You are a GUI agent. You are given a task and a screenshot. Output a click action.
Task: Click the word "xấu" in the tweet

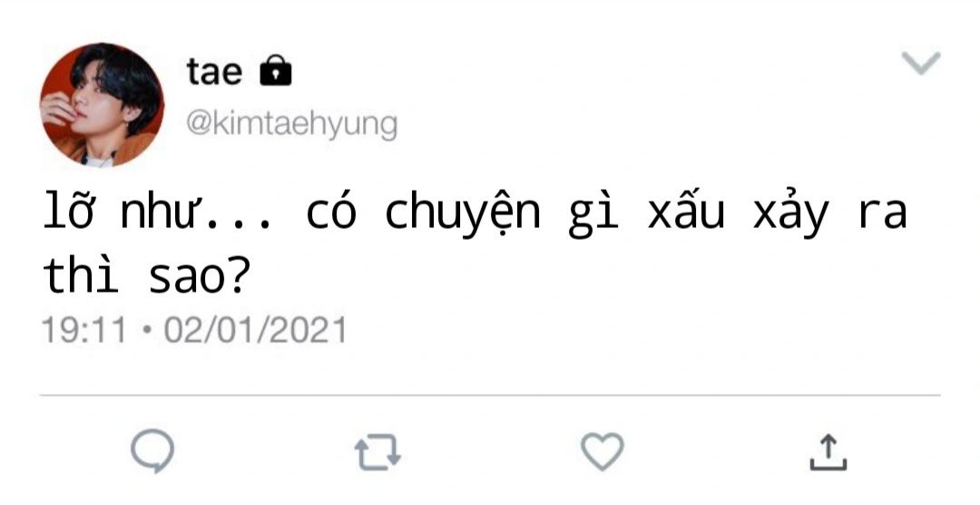(686, 210)
